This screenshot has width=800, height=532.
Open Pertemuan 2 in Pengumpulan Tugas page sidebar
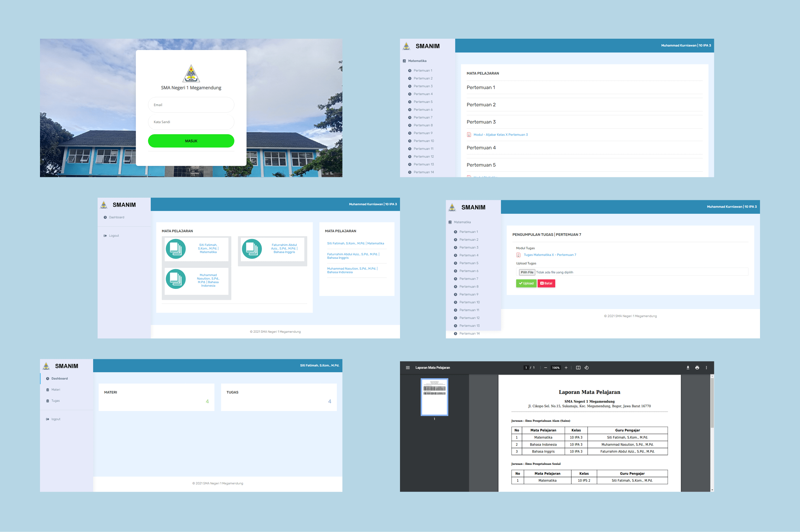tap(469, 240)
